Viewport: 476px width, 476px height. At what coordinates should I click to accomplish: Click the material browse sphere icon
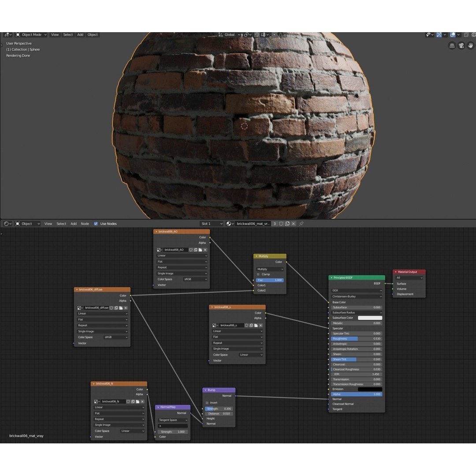point(230,224)
